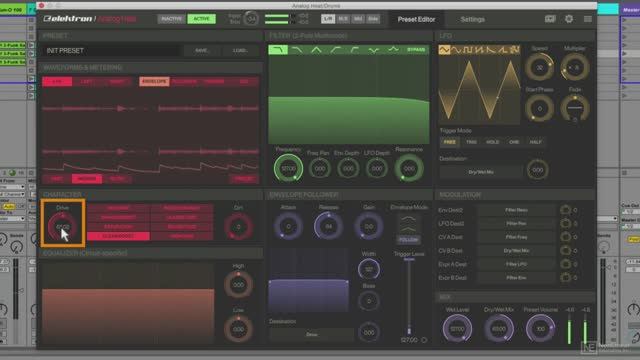Switch to the Settings tab

[473, 19]
